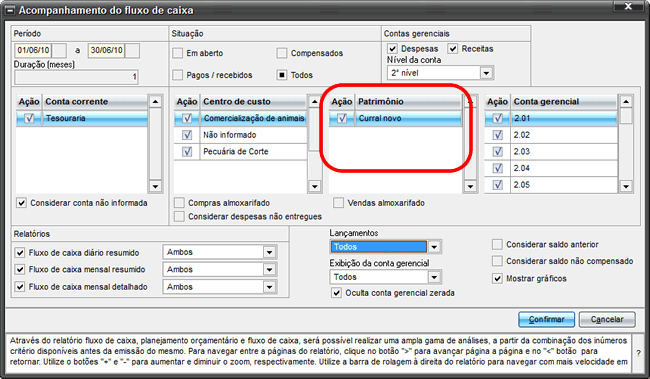Click the start date field 01/06/10

point(33,51)
